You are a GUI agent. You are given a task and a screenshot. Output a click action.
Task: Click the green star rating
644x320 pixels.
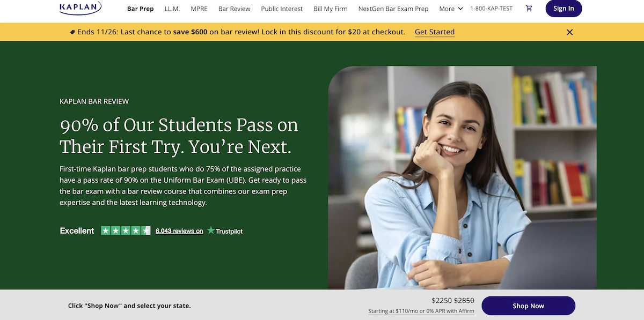click(126, 230)
